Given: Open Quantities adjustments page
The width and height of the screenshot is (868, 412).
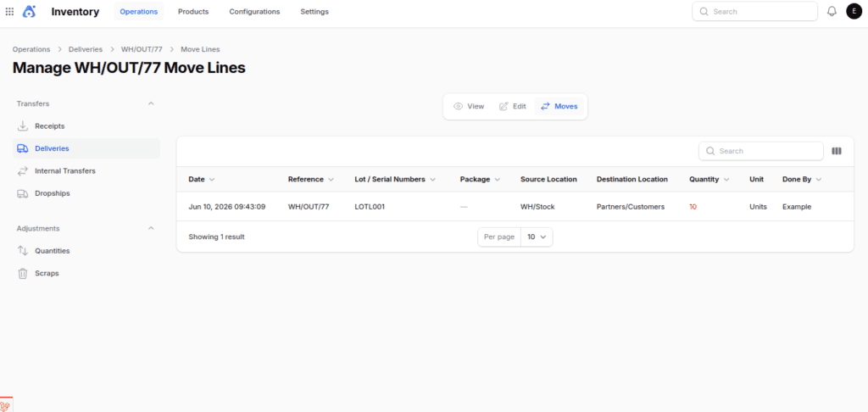Looking at the screenshot, I should pos(86,250).
